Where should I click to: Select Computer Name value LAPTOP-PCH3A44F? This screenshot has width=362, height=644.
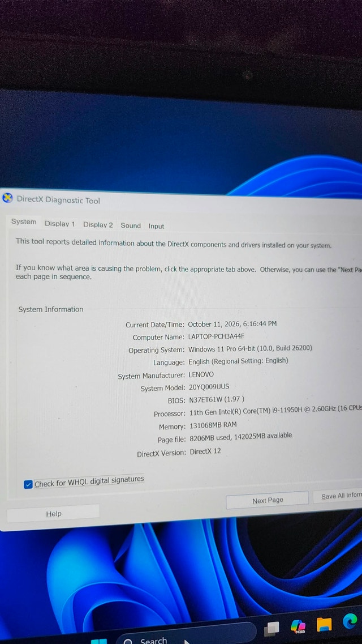pyautogui.click(x=216, y=336)
